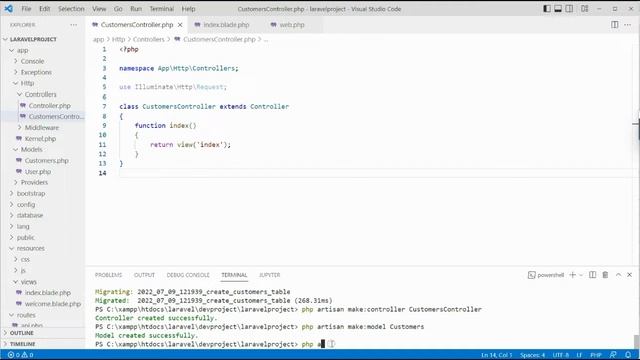Viewport: 640px width, 360px height.
Task: Close the CustomersController.php tab
Action: click(x=180, y=25)
